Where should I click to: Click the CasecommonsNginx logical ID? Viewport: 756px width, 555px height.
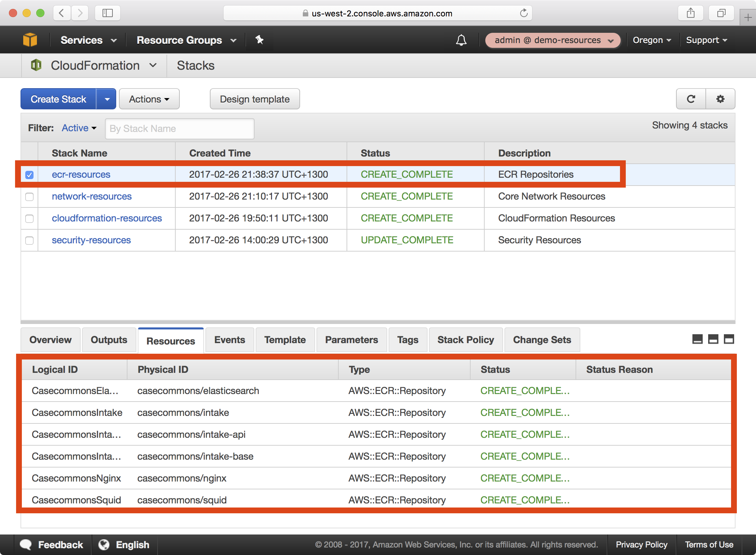click(x=77, y=478)
